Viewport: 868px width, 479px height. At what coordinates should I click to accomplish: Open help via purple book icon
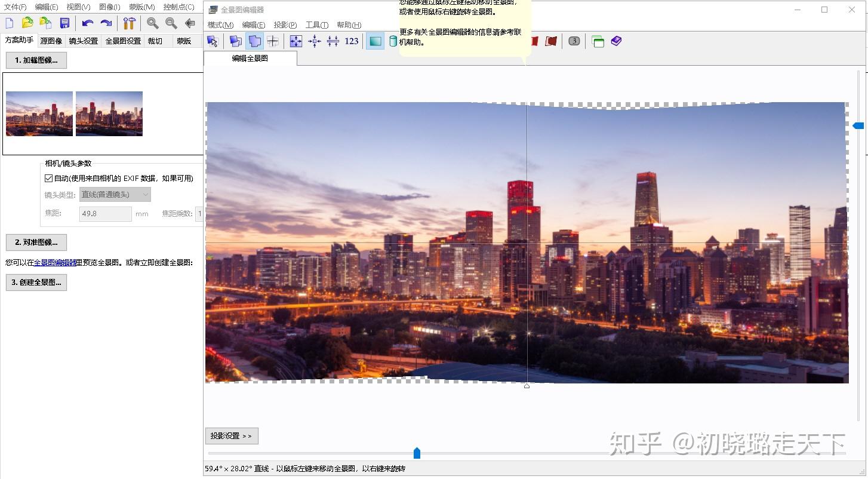616,41
